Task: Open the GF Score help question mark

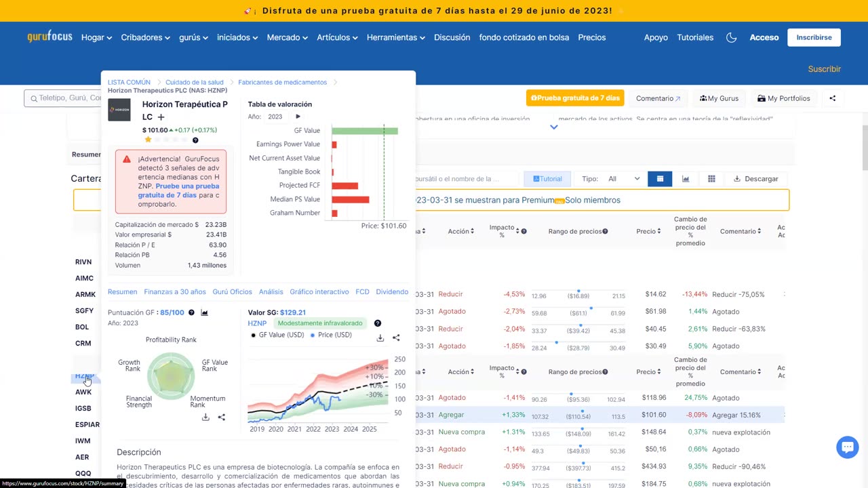Action: (x=191, y=312)
